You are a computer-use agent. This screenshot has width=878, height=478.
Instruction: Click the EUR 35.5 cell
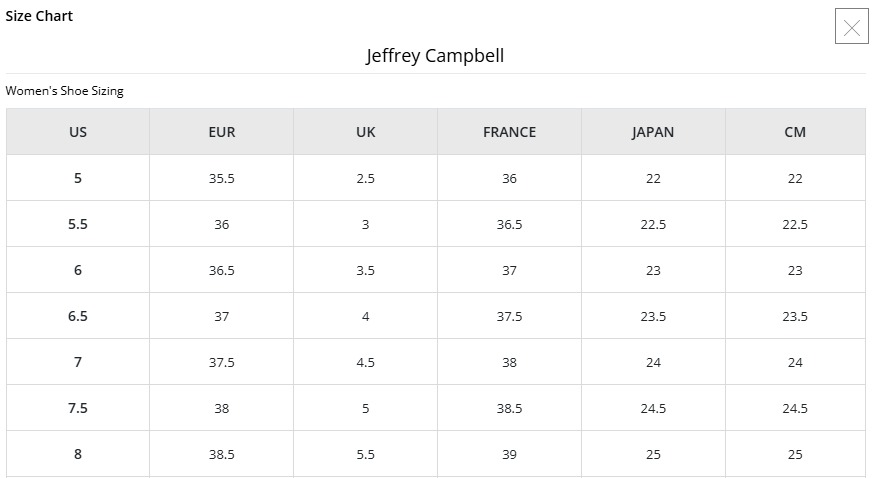click(x=222, y=178)
